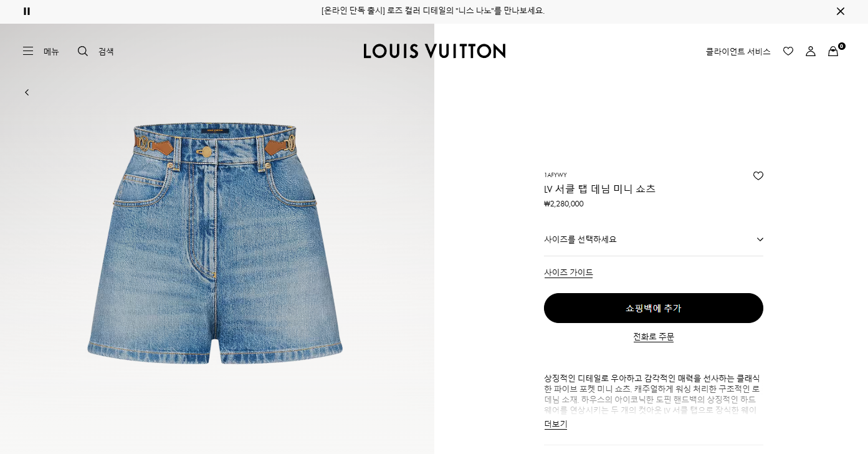Click the search magnifier icon
This screenshot has width=868, height=454.
tap(83, 51)
